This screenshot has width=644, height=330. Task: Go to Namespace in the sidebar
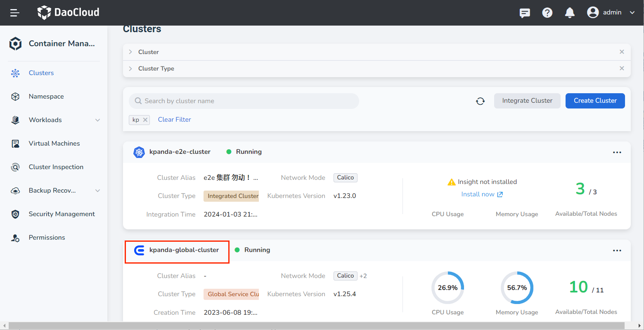pyautogui.click(x=46, y=97)
